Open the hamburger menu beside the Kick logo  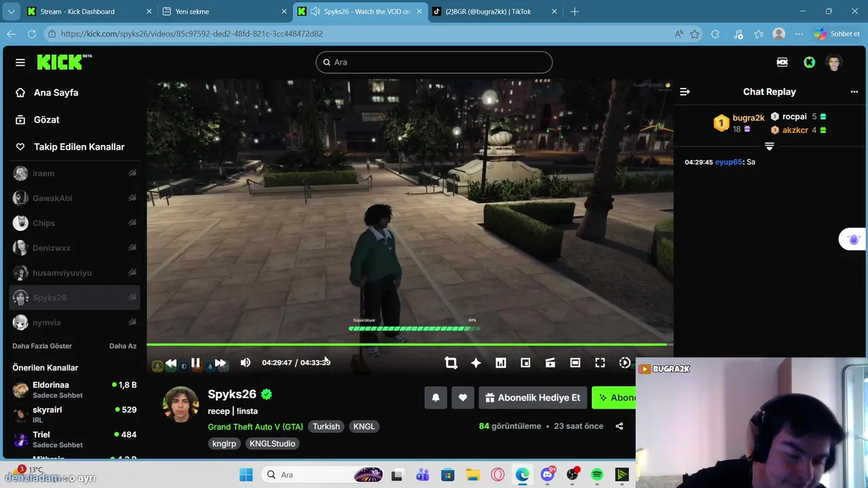(x=20, y=62)
